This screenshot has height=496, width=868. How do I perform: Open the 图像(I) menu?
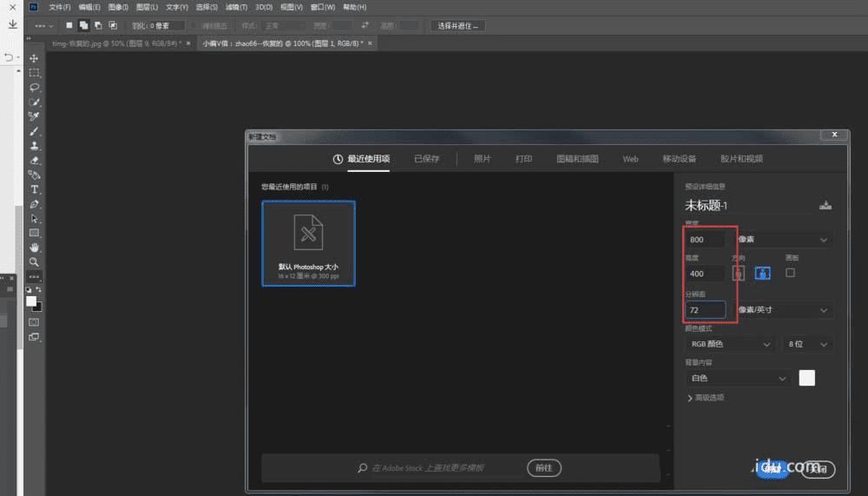[118, 7]
